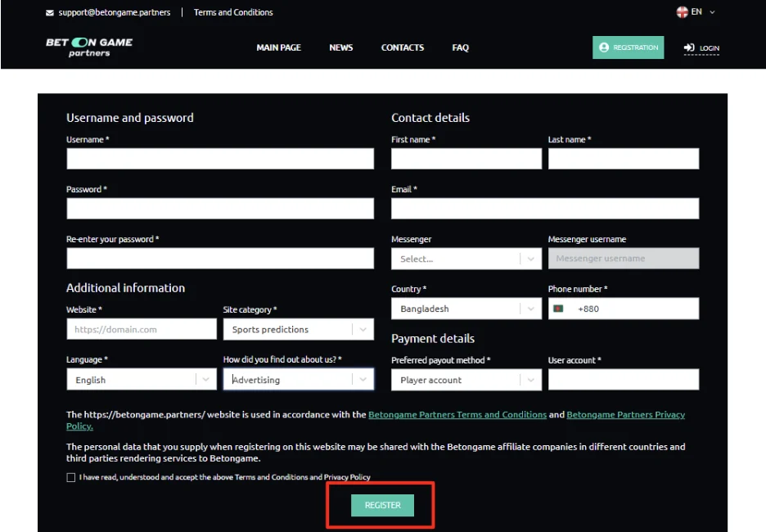The image size is (766, 532).
Task: Open the Country dropdown showing Bangladesh
Action: (x=530, y=309)
